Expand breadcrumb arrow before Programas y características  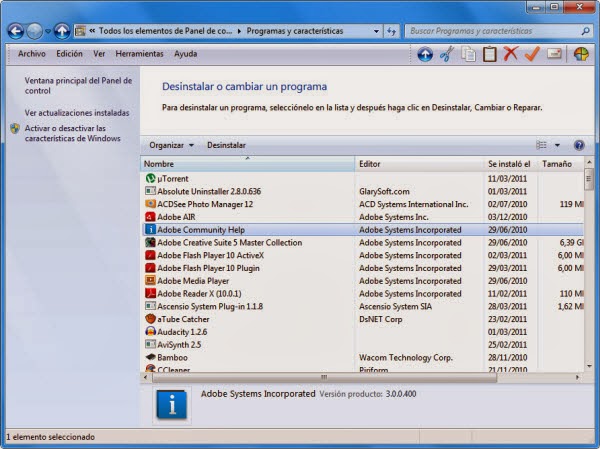tap(239, 31)
